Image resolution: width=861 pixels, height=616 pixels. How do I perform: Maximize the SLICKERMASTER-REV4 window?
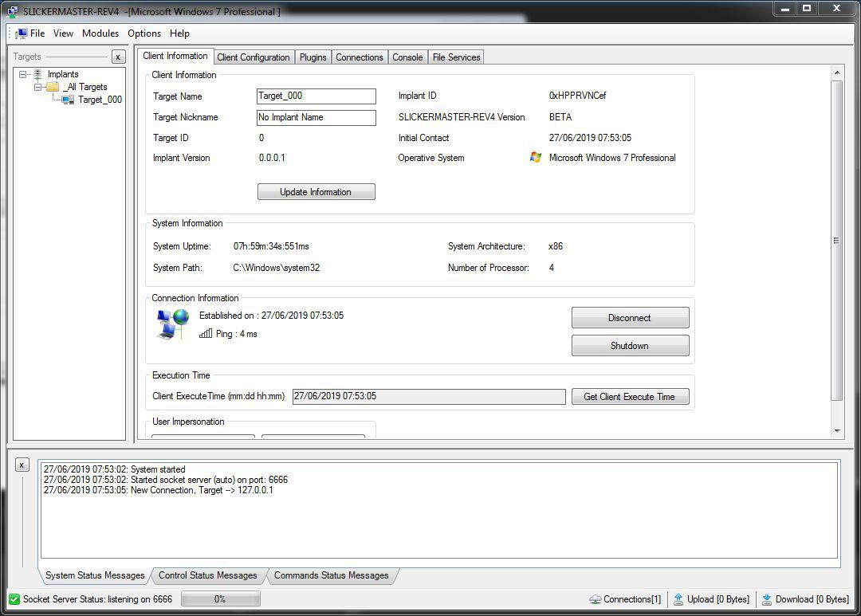coord(807,8)
